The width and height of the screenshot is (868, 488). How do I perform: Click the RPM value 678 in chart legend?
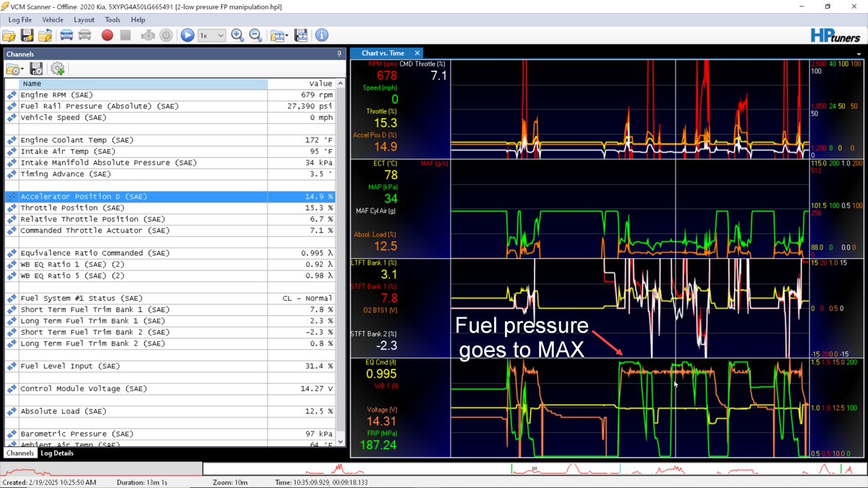tap(386, 76)
